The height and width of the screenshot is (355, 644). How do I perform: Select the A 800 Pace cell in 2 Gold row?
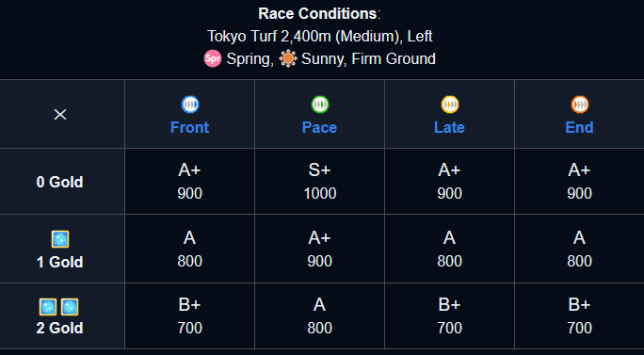coord(319,316)
